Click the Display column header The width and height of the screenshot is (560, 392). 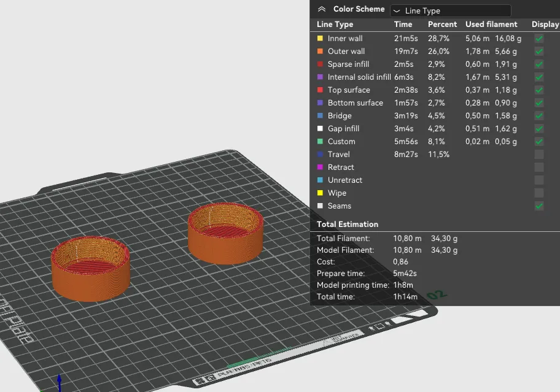545,25
